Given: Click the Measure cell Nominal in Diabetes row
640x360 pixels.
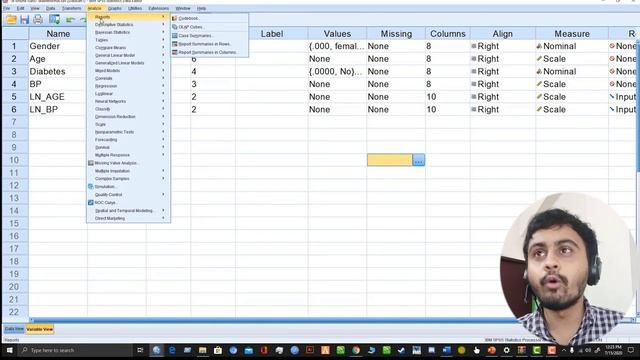Looking at the screenshot, I should [x=572, y=71].
